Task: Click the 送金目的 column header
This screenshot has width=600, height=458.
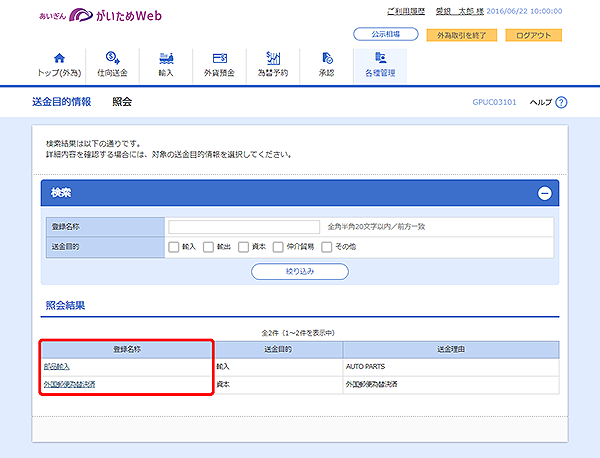Action: 278,349
